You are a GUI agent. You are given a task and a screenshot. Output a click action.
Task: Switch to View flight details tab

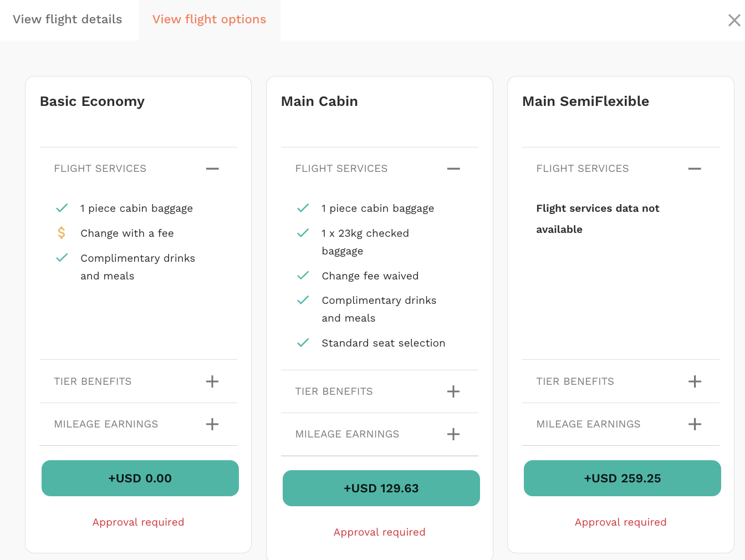point(68,19)
